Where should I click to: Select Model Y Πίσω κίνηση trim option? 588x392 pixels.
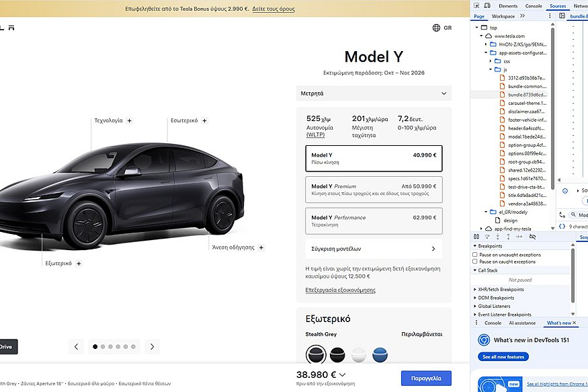click(374, 158)
